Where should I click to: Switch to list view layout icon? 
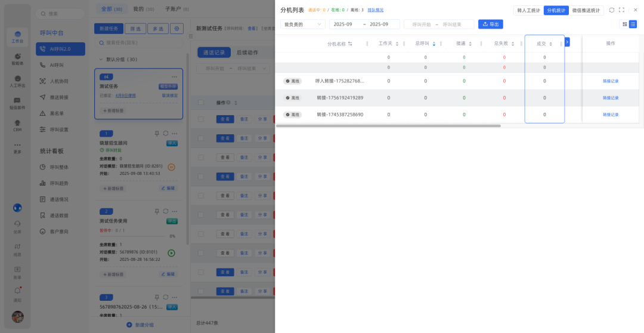tap(633, 24)
